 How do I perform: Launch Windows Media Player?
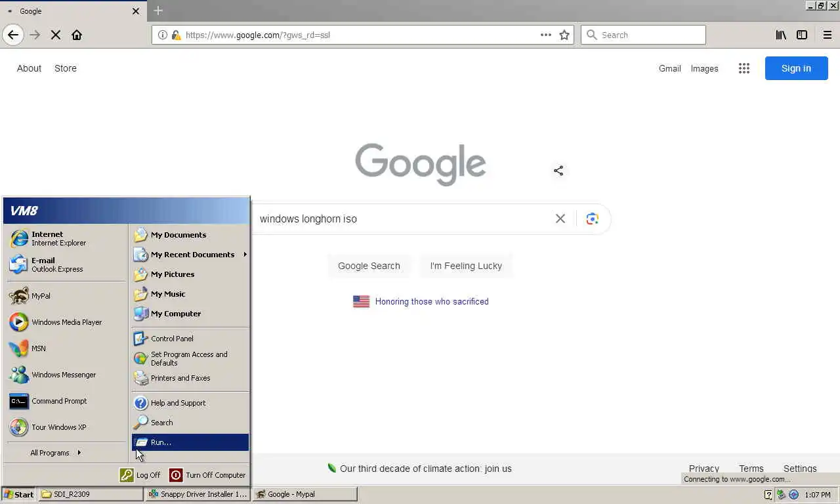click(x=66, y=322)
